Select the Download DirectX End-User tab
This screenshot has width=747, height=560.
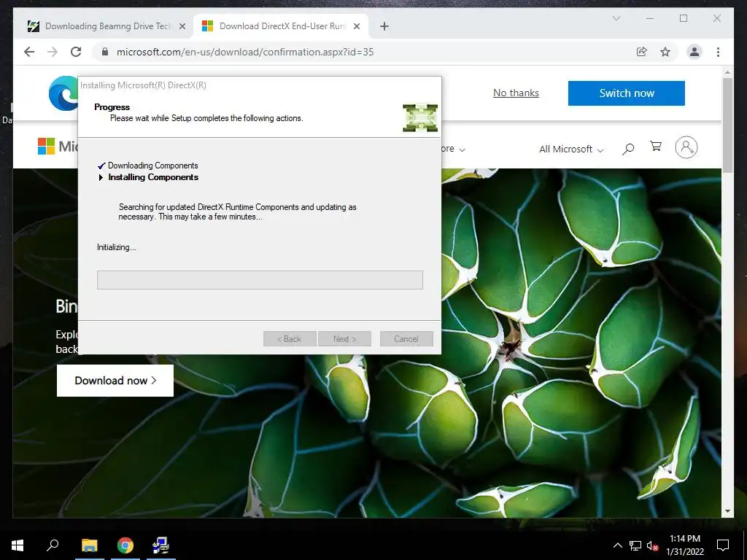[281, 26]
